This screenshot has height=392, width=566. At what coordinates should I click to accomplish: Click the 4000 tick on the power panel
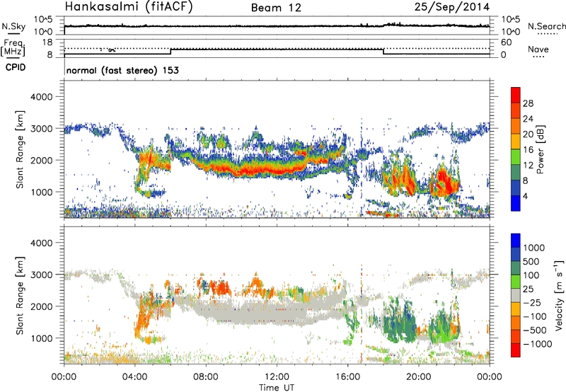click(x=41, y=97)
